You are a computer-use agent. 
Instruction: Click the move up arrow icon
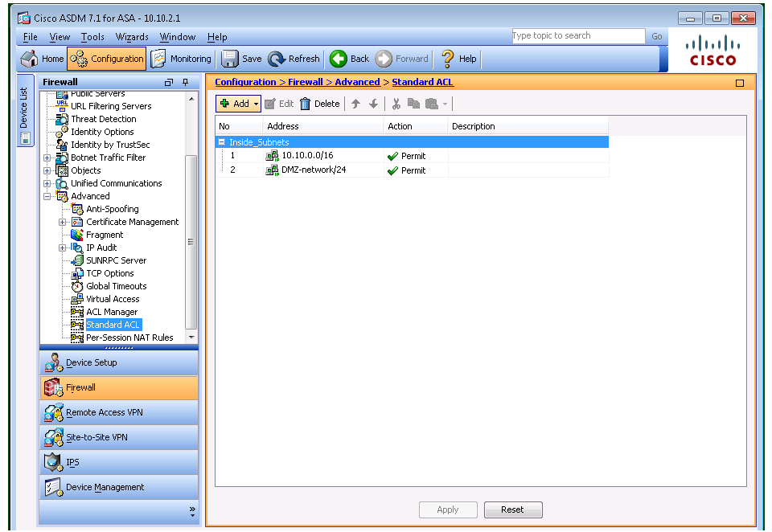(355, 104)
